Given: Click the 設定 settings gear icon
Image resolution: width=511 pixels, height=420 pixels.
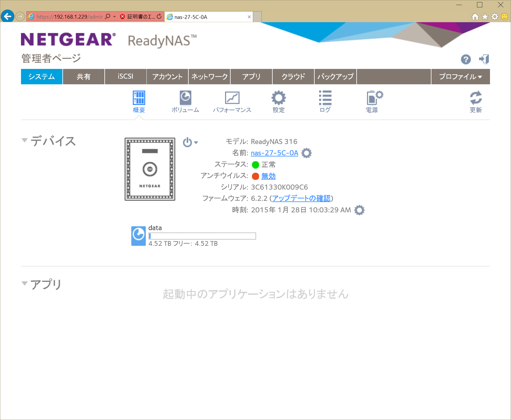Looking at the screenshot, I should [x=279, y=98].
